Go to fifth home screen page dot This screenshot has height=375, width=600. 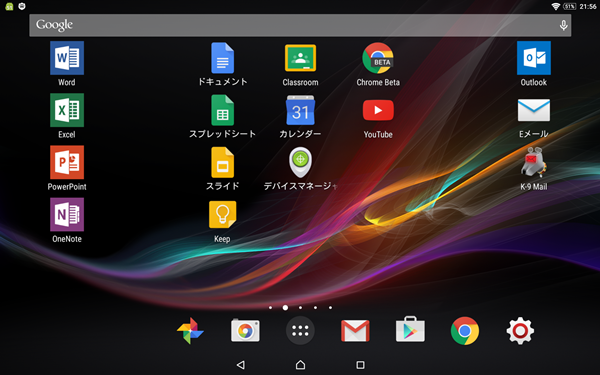[330, 307]
